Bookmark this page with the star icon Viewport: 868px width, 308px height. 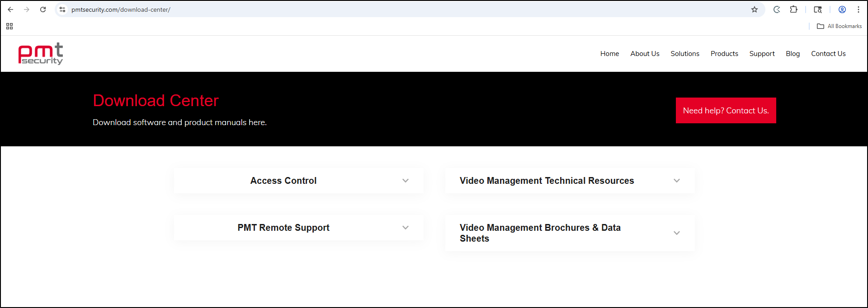pos(755,9)
